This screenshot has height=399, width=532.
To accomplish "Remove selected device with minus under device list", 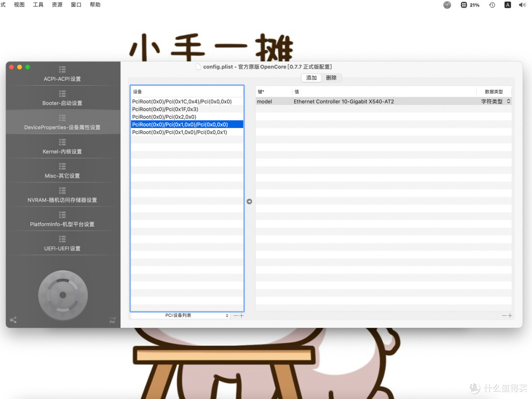I will pos(236,316).
